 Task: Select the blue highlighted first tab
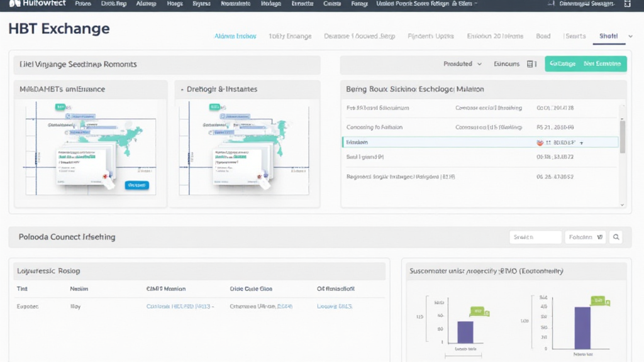coord(235,36)
